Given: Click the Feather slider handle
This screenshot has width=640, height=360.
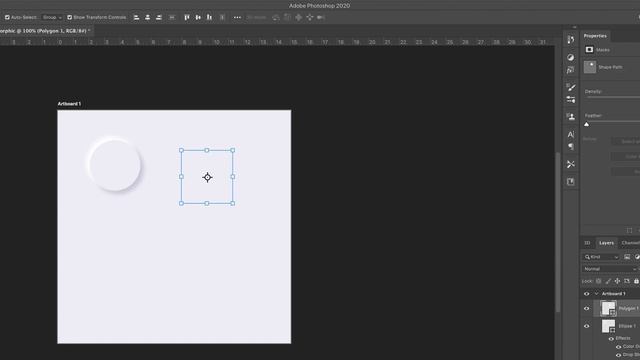Looking at the screenshot, I should [x=587, y=124].
